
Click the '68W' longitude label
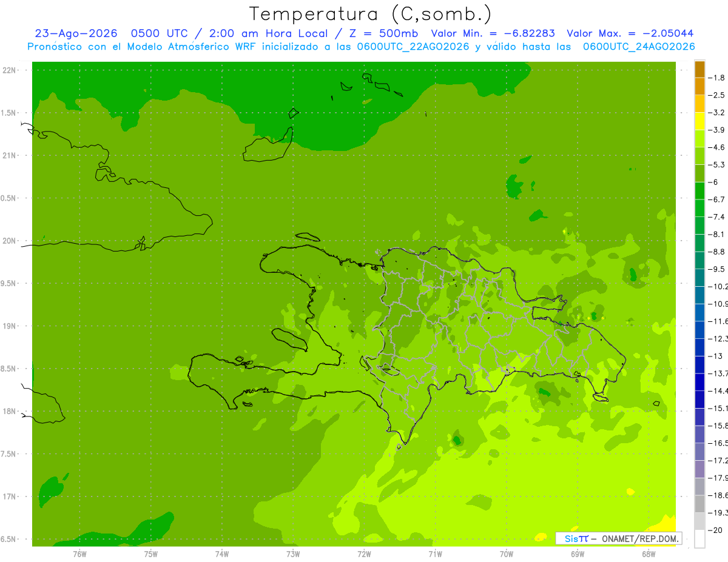(648, 554)
